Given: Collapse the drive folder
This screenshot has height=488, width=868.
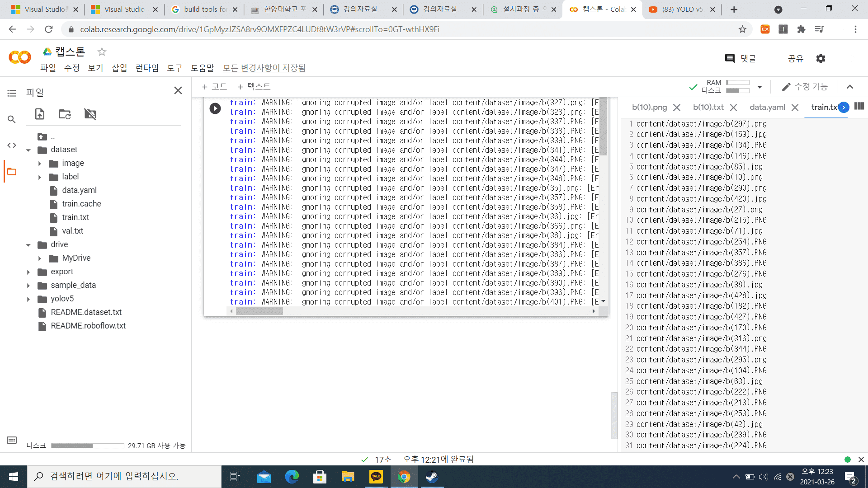Looking at the screenshot, I should (28, 245).
